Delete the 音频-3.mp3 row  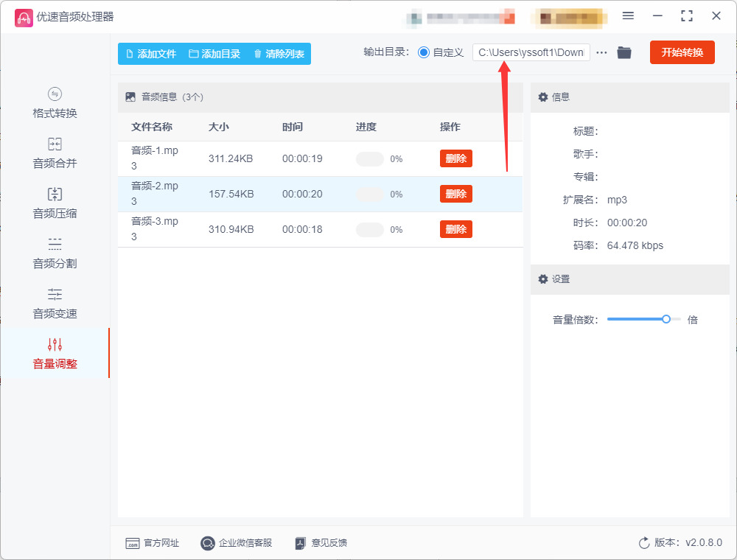coord(456,229)
